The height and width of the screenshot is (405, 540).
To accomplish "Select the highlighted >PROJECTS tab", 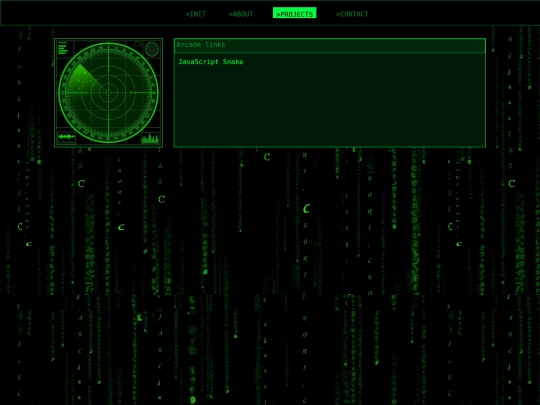I will coord(294,13).
